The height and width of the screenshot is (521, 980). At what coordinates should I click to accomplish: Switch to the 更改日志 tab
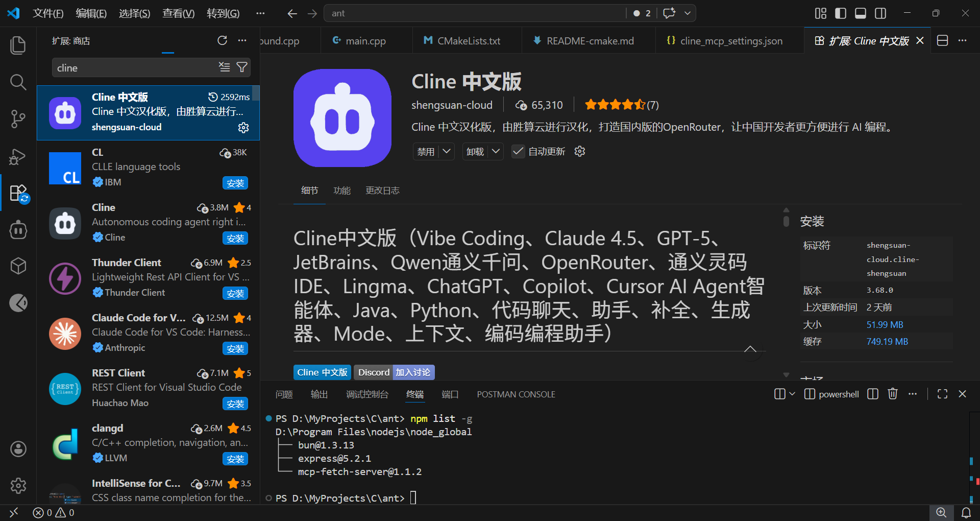click(x=382, y=191)
